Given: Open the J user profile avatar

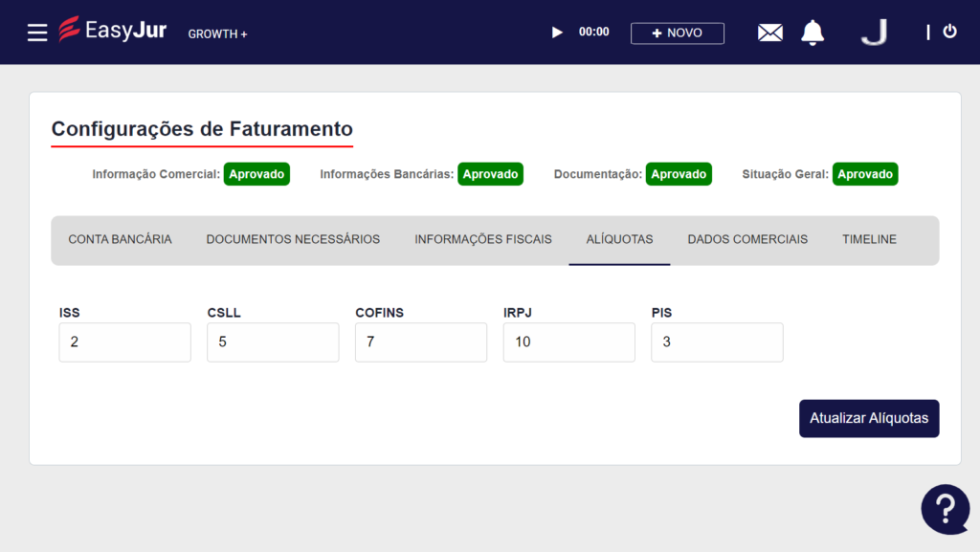Looking at the screenshot, I should click(875, 32).
